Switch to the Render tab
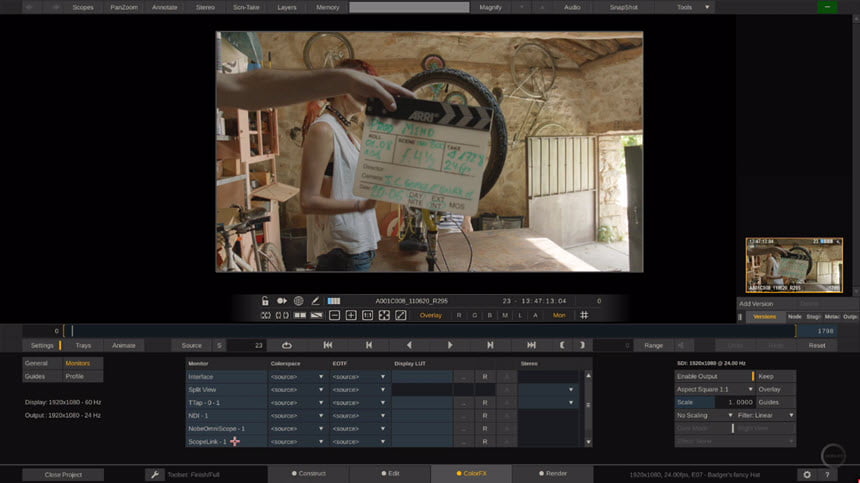860x483 pixels. pyautogui.click(x=553, y=474)
